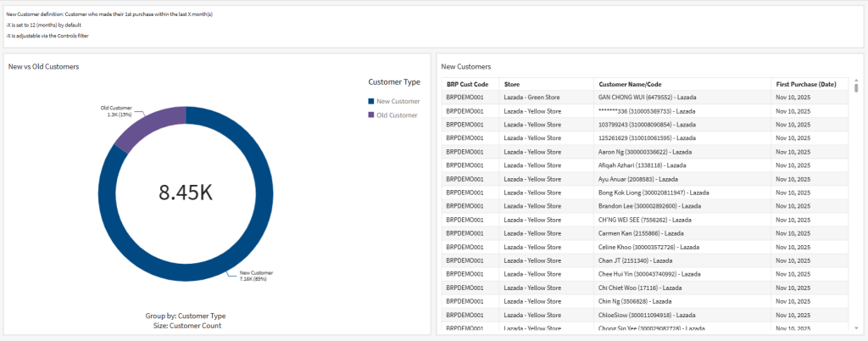868x341 pixels.
Task: Click the table's vertical scrollbar thumb
Action: (856, 87)
